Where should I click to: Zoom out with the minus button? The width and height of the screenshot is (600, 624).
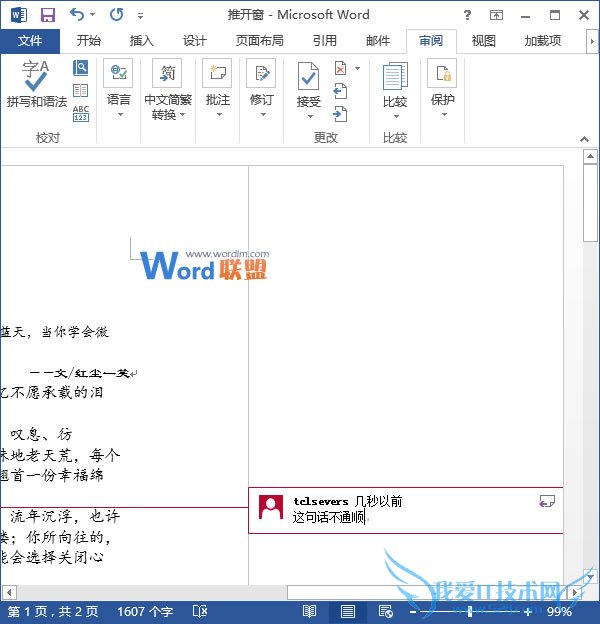tap(413, 612)
